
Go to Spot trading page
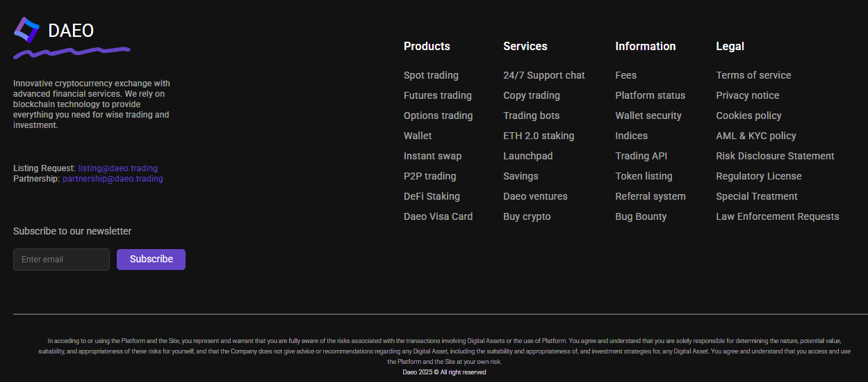[x=431, y=75]
